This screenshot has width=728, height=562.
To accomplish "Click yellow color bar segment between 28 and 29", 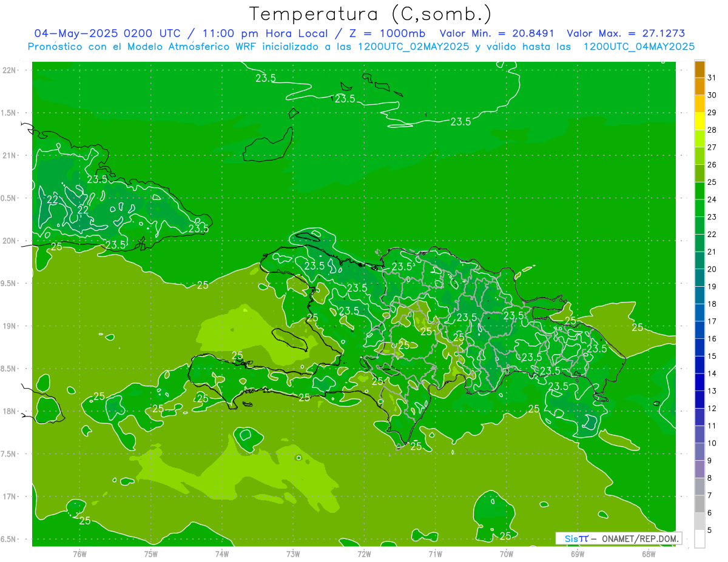I will tap(699, 121).
